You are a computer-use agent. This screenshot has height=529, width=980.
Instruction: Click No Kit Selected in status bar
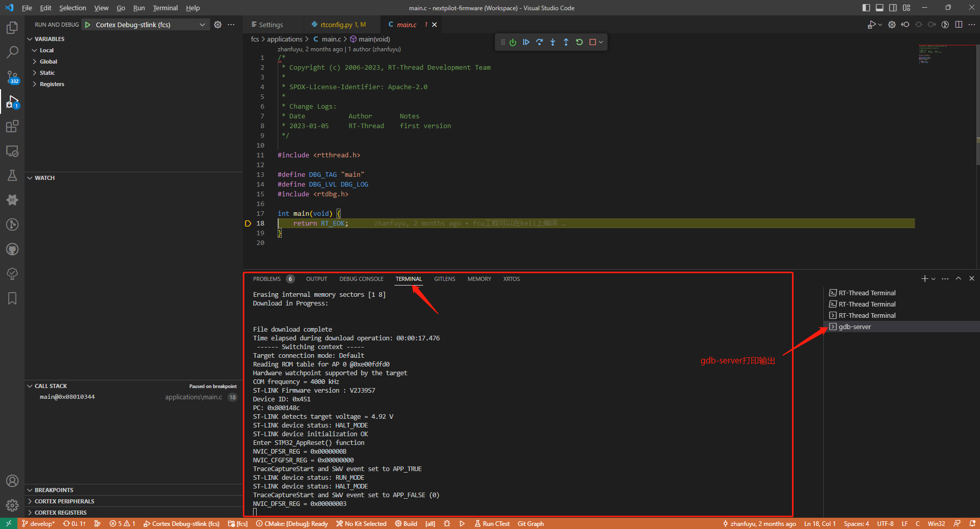click(362, 523)
